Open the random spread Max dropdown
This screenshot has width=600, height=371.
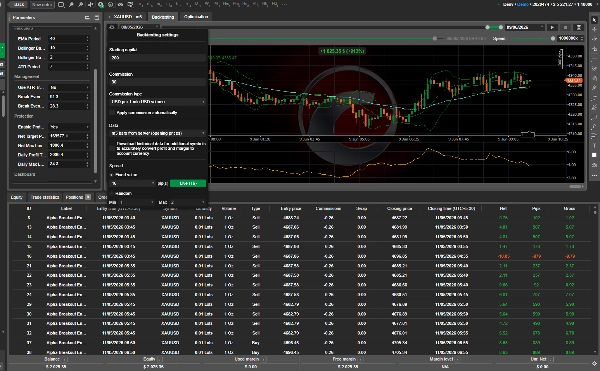(x=188, y=202)
